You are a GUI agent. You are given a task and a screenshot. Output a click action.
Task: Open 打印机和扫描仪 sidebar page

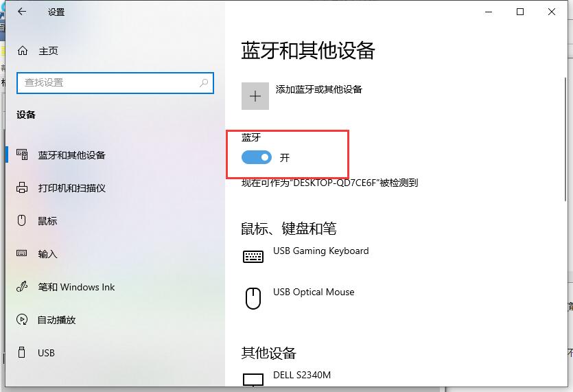click(115, 188)
